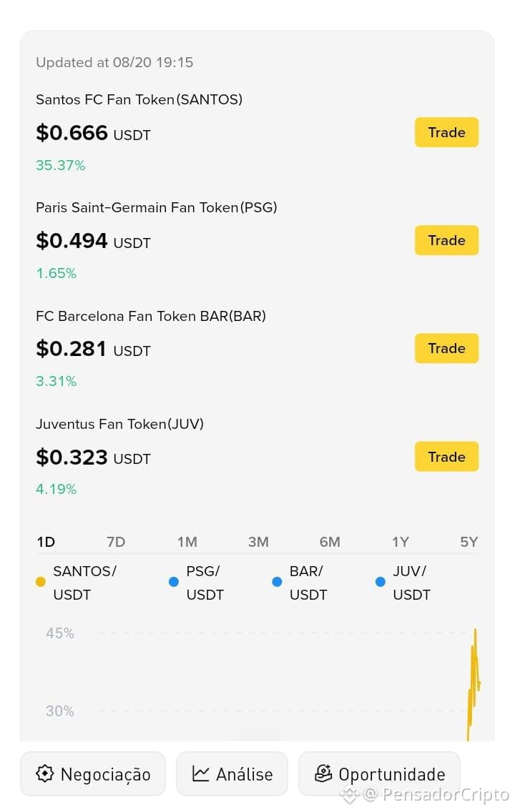Trade the Paris Saint-Germain Fan Token
This screenshot has width=515, height=812.
pos(446,240)
